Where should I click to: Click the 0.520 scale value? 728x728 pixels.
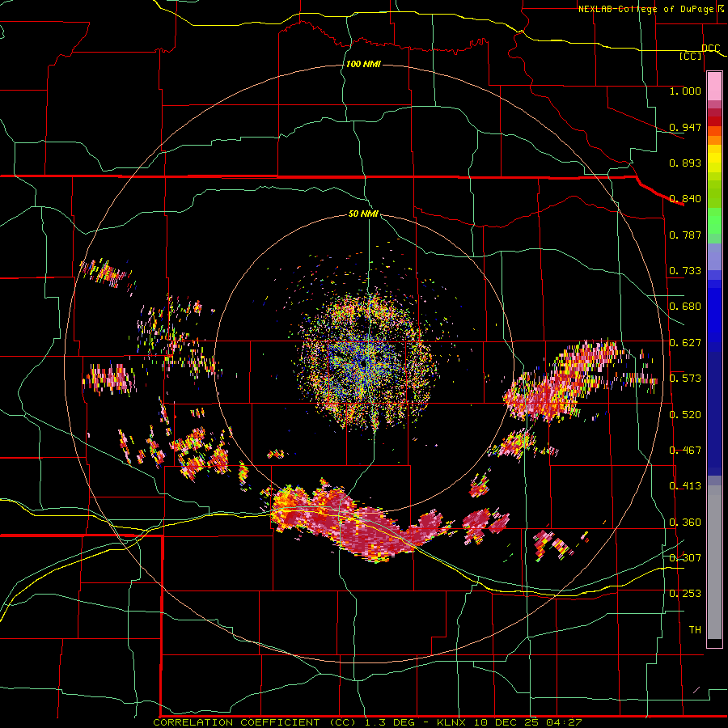tap(685, 415)
